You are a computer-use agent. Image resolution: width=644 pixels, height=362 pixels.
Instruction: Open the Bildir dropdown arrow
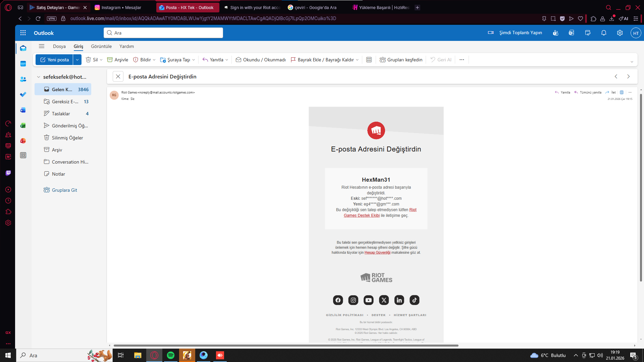tap(154, 60)
